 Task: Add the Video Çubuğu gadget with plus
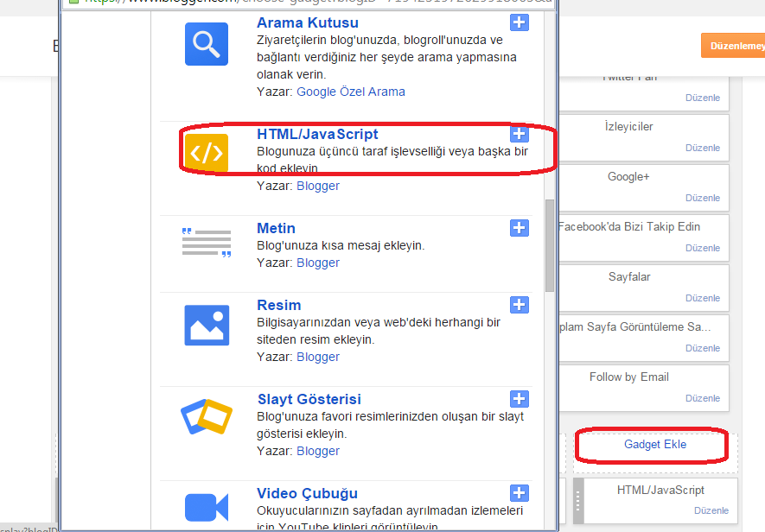tap(520, 493)
